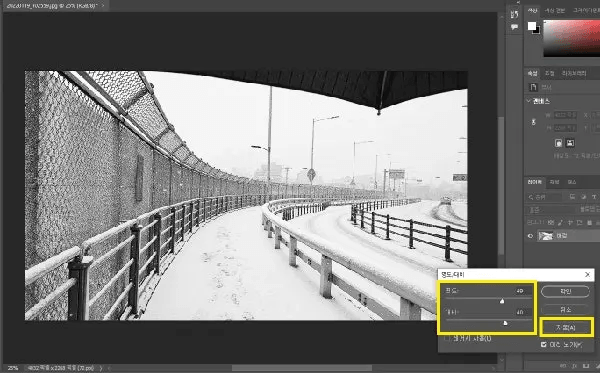Set canvas to portrait orientation icon

[559, 143]
